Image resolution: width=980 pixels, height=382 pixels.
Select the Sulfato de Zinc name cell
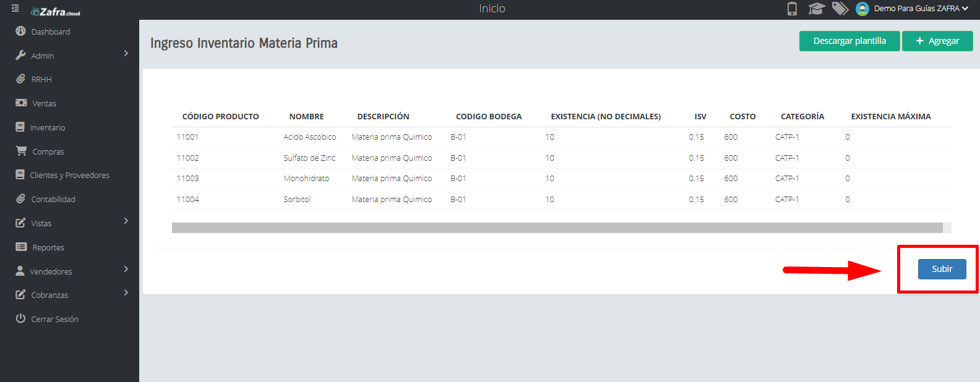[309, 158]
